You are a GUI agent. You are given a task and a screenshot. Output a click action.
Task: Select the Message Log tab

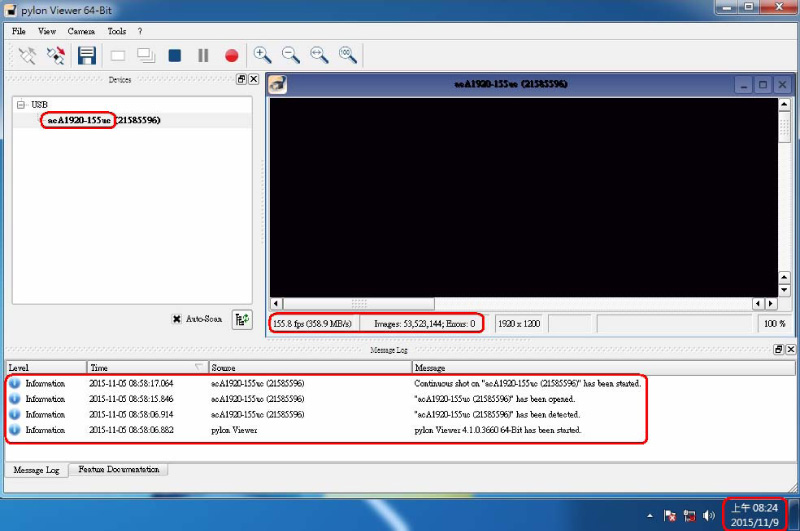[36, 469]
